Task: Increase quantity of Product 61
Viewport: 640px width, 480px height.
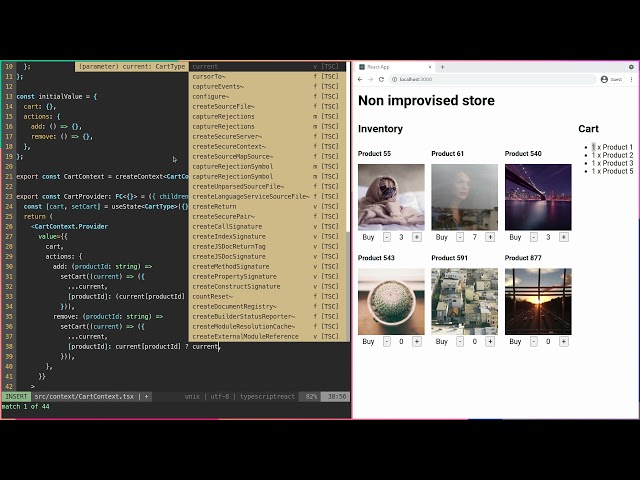Action: (490, 237)
